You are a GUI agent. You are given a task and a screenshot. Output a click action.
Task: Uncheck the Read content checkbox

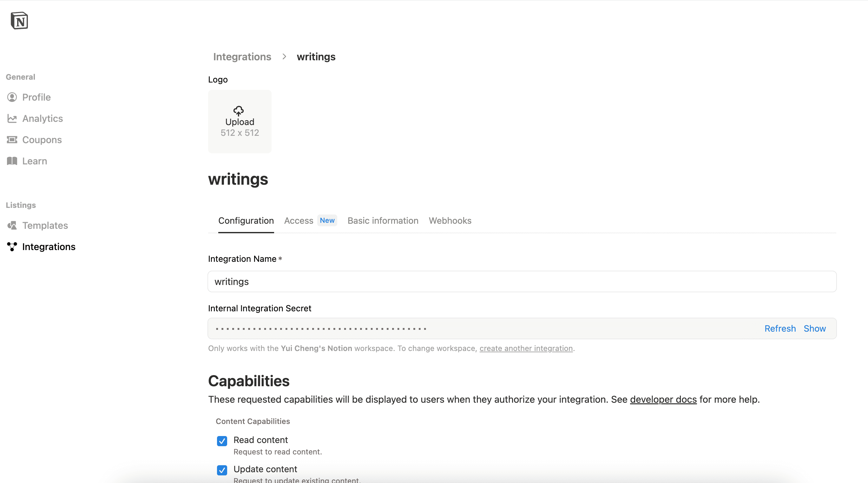[222, 441]
